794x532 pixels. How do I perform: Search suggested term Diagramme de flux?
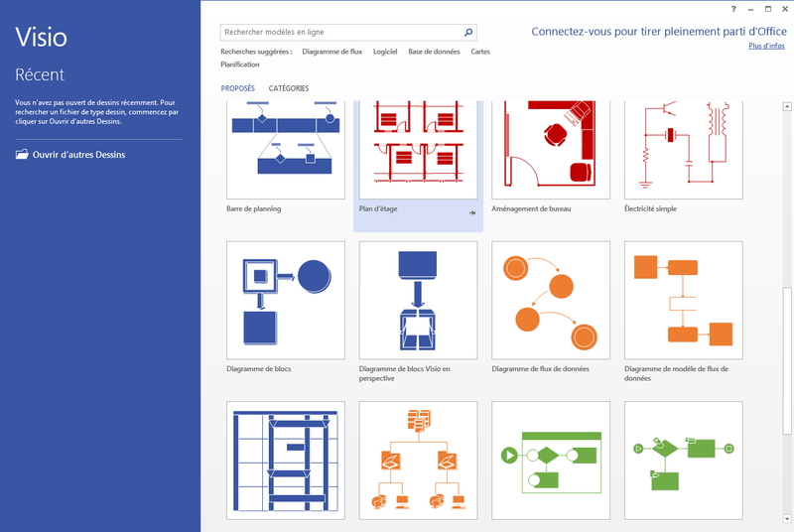tap(332, 52)
